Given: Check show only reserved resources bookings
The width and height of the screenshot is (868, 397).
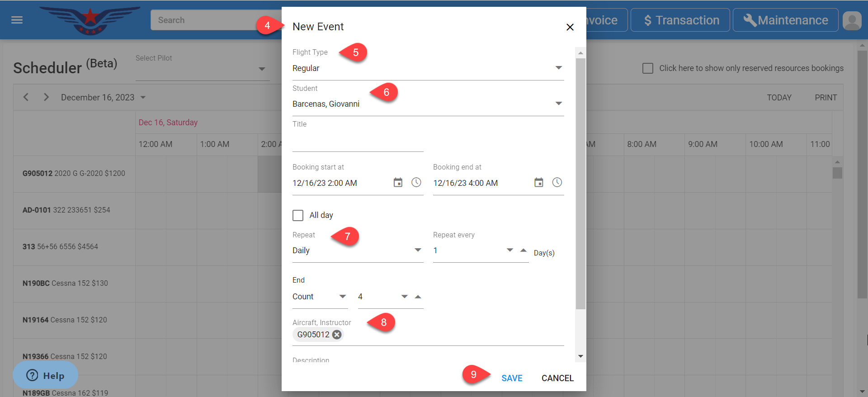Looking at the screenshot, I should (648, 68).
